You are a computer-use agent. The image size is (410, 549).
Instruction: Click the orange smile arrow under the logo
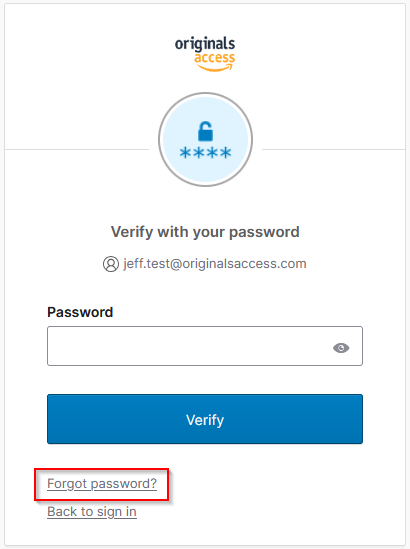click(x=216, y=68)
